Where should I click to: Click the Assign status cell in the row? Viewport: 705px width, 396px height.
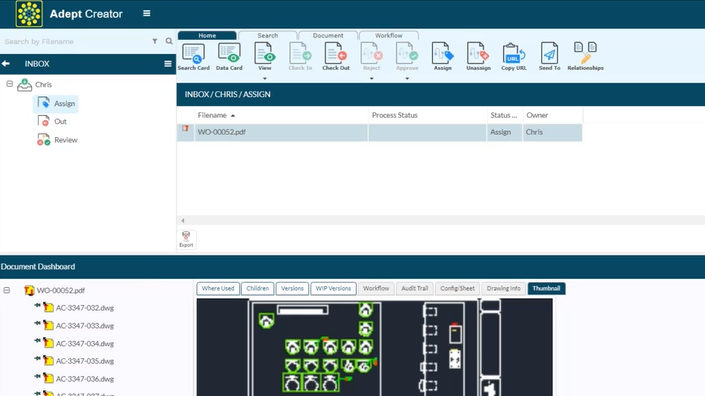click(x=504, y=132)
